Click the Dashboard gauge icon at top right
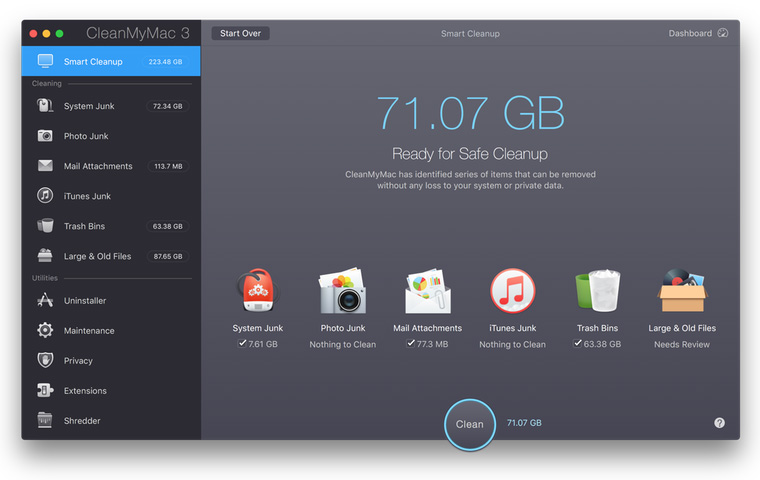The image size is (760, 480). click(723, 33)
